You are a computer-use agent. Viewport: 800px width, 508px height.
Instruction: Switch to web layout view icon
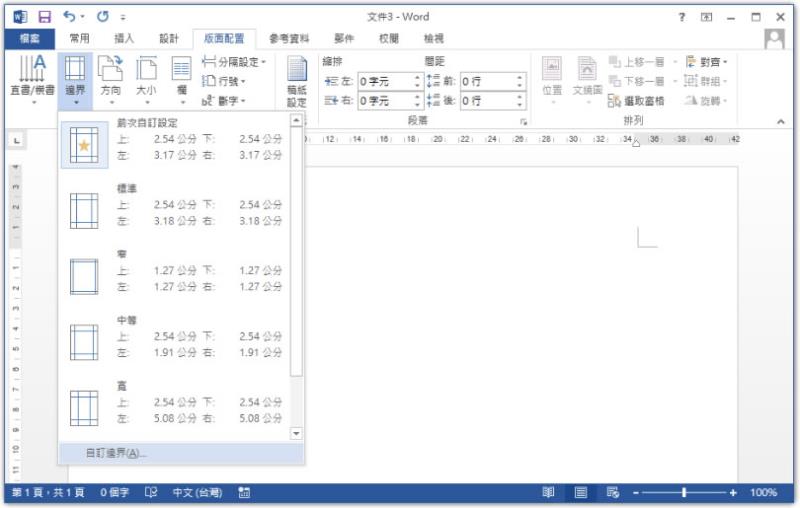coord(612,493)
